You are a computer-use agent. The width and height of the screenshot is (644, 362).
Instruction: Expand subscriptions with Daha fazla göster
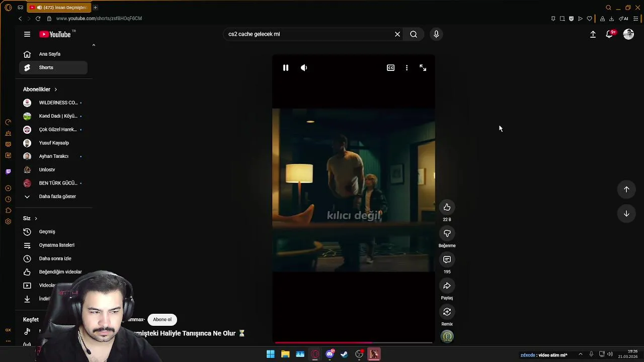pyautogui.click(x=53, y=197)
